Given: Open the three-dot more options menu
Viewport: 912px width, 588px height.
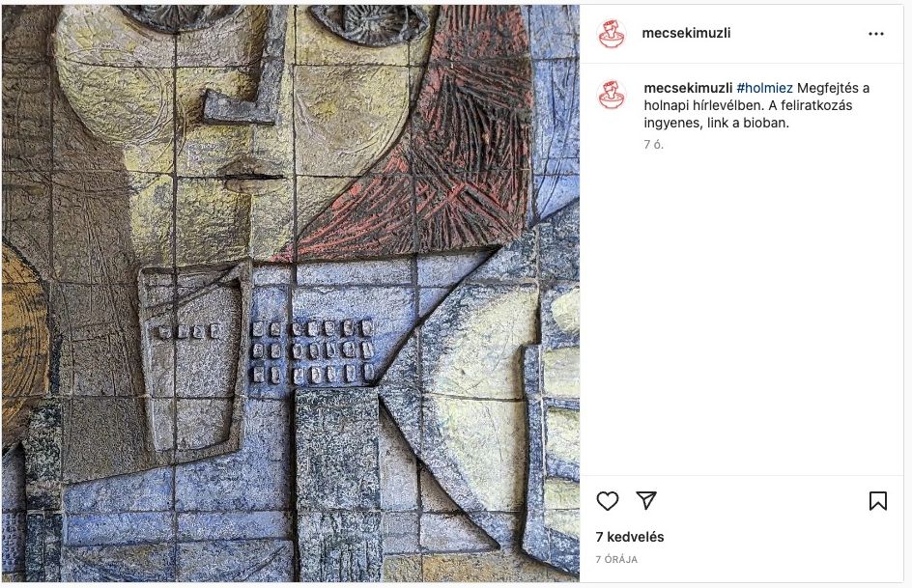Looking at the screenshot, I should [x=876, y=34].
